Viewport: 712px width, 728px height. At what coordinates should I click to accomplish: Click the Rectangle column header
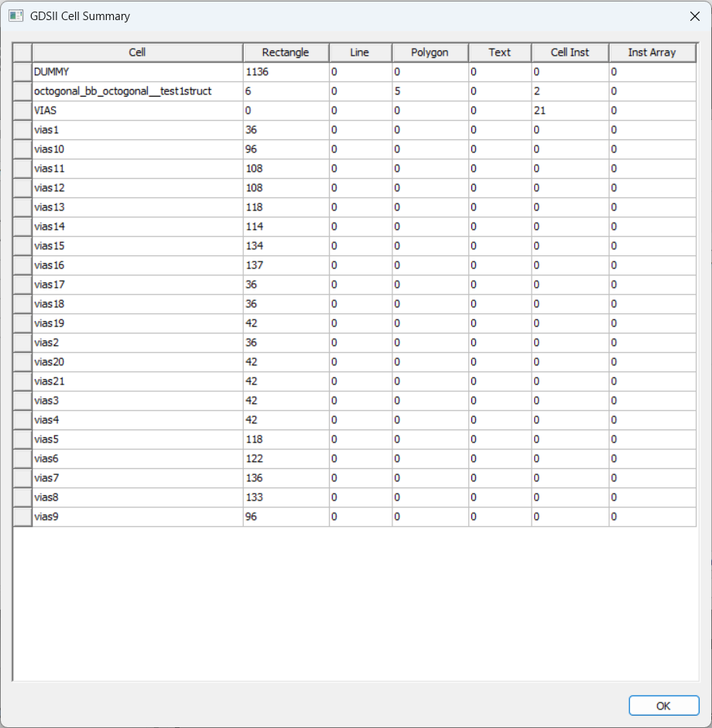285,52
